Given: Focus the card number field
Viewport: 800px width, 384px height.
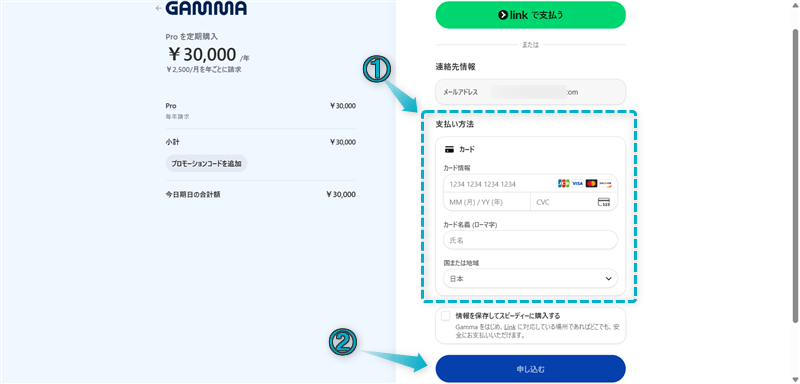Looking at the screenshot, I should tap(530, 184).
